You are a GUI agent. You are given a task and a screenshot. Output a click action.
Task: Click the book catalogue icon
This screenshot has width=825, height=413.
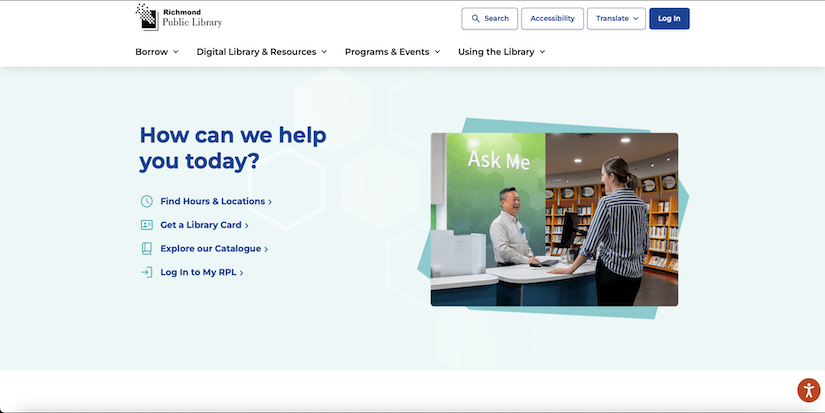tap(147, 248)
